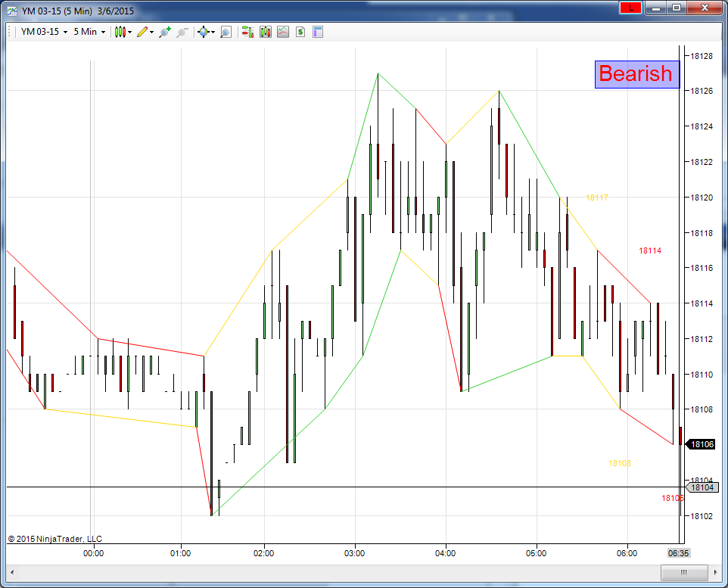
Task: Open the indicators icon
Action: [283, 32]
